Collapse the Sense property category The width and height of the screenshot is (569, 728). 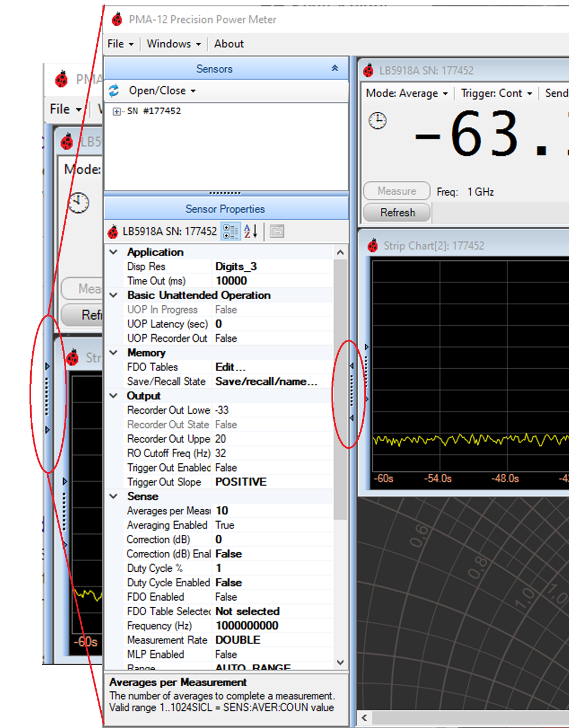point(113,496)
